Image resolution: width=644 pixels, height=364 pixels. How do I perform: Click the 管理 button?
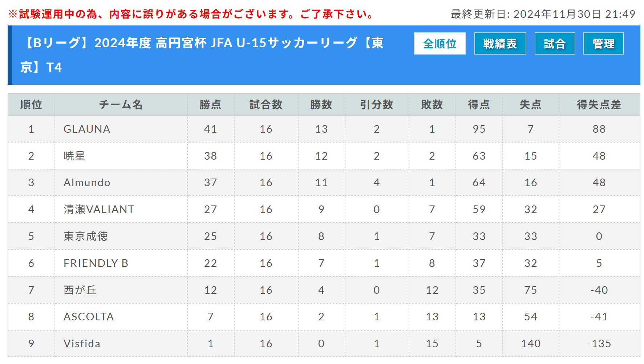pos(603,44)
